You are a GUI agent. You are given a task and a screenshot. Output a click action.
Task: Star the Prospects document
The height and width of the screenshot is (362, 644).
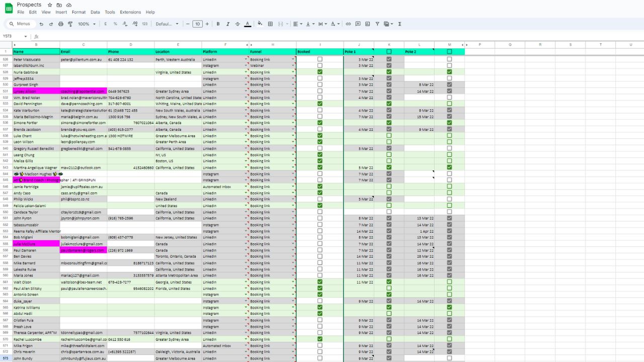[x=50, y=5]
